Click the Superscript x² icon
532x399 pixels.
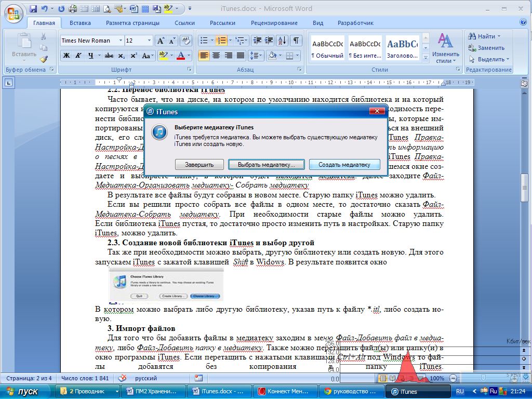click(x=134, y=56)
